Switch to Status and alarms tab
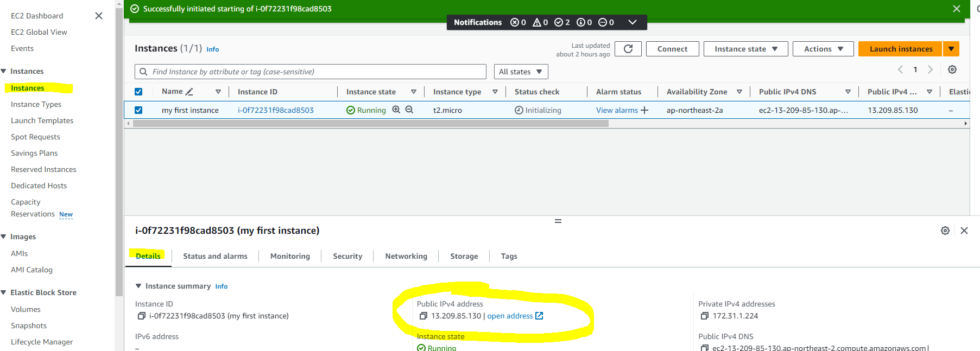980x351 pixels. 215,256
